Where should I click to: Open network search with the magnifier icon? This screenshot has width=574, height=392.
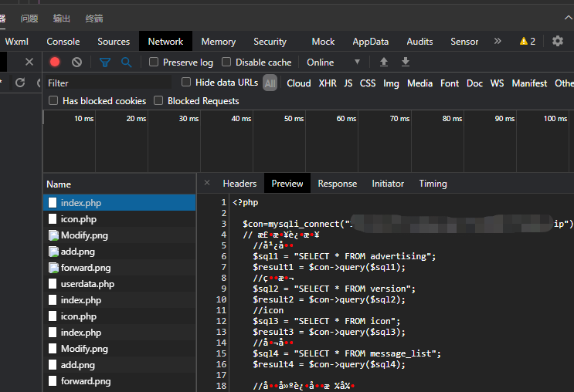126,63
